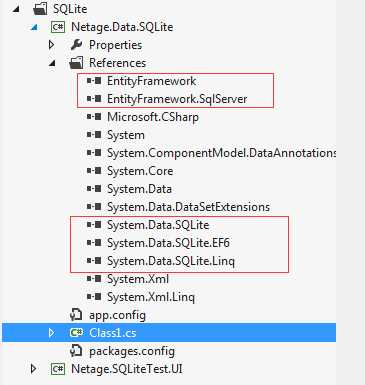Click the app.config file icon

[76, 314]
